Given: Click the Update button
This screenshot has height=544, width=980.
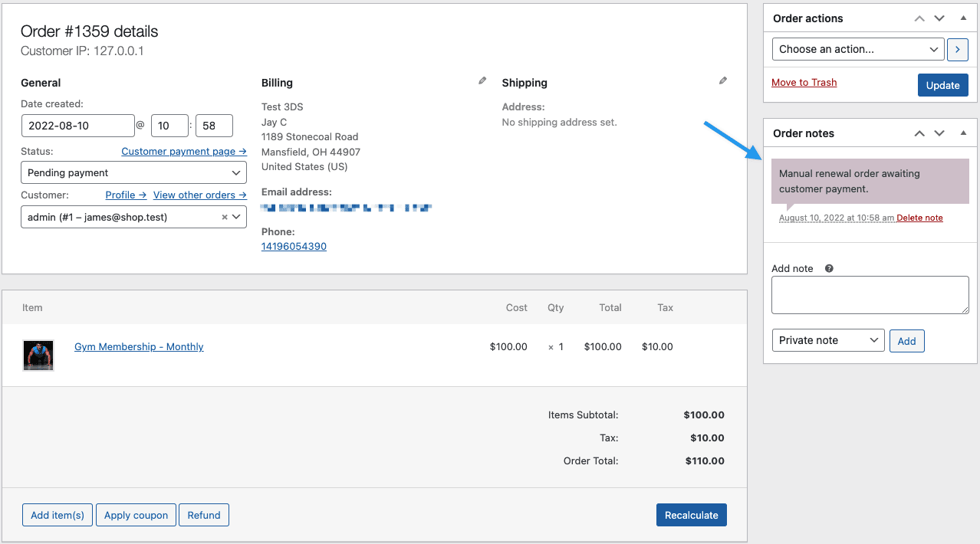Looking at the screenshot, I should pyautogui.click(x=942, y=85).
